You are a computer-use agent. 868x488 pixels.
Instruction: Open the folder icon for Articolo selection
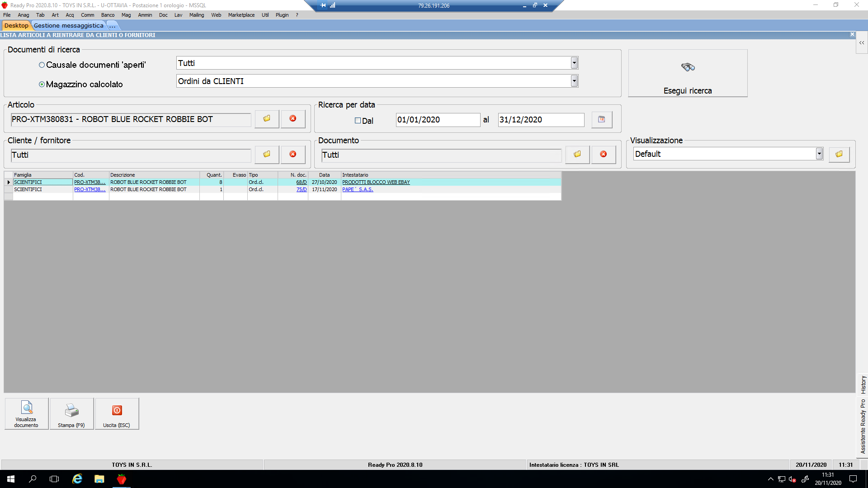coord(267,119)
